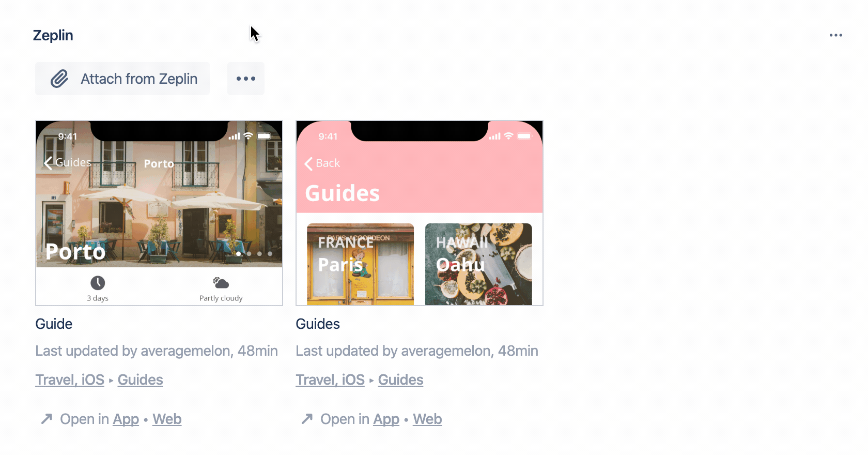Open the Guides screen in App
Image resolution: width=868 pixels, height=455 pixels.
(386, 419)
